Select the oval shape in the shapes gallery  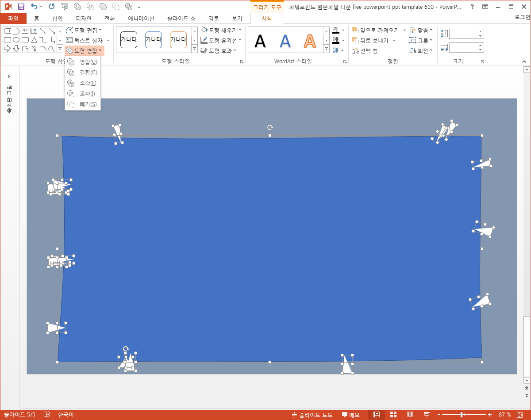pos(16,40)
